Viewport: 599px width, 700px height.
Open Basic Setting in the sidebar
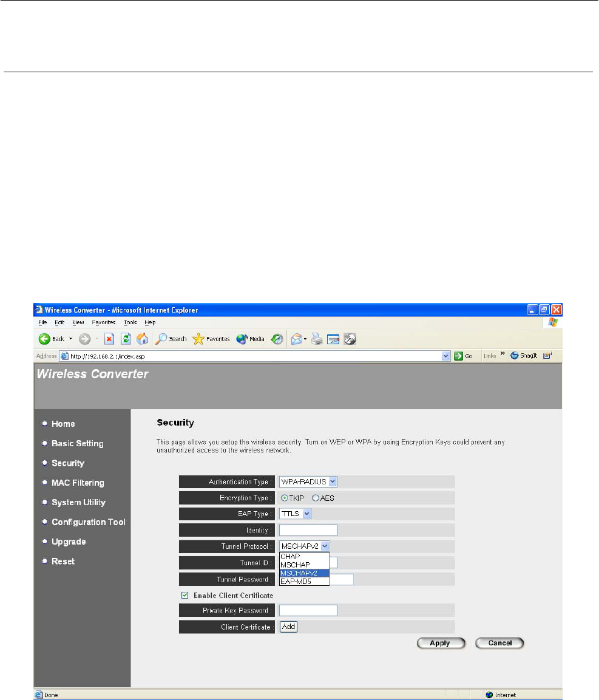coord(78,443)
